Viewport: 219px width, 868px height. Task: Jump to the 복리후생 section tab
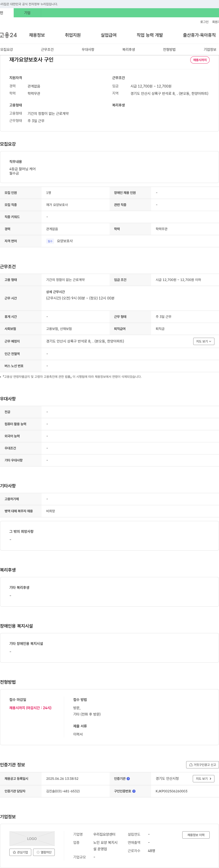tap(129, 49)
